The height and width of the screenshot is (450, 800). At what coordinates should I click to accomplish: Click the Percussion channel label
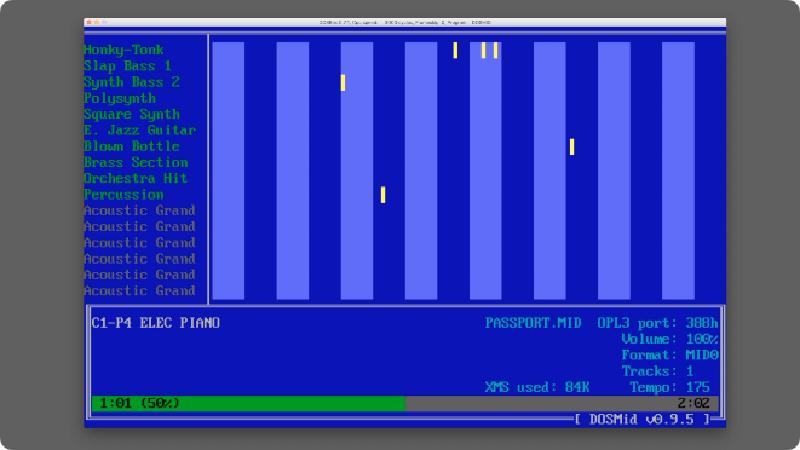(123, 194)
